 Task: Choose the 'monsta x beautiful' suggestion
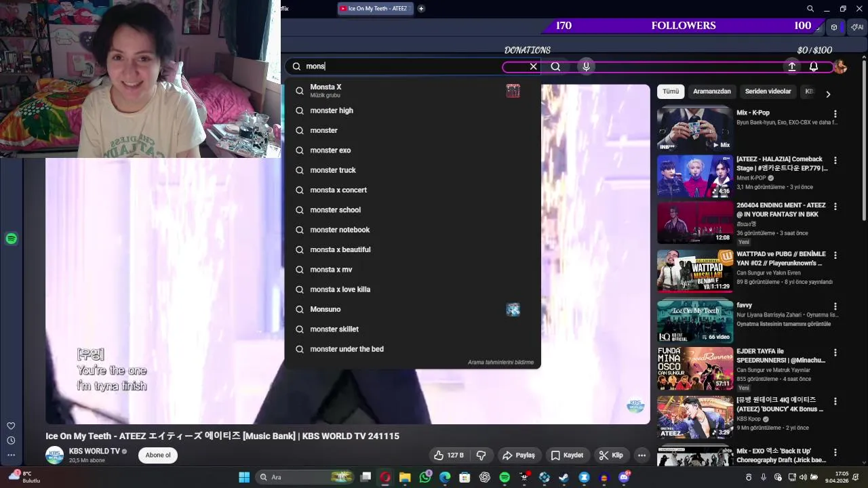(412, 249)
